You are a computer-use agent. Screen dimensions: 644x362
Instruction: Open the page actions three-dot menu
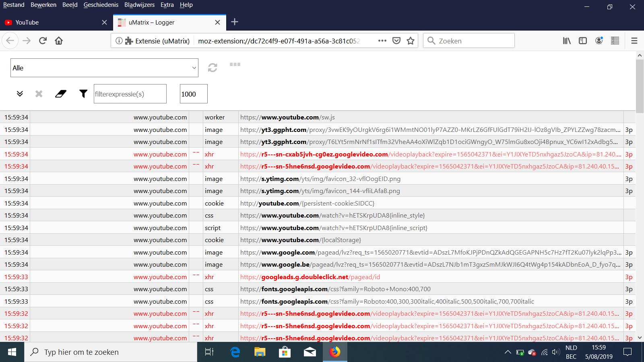tap(382, 41)
